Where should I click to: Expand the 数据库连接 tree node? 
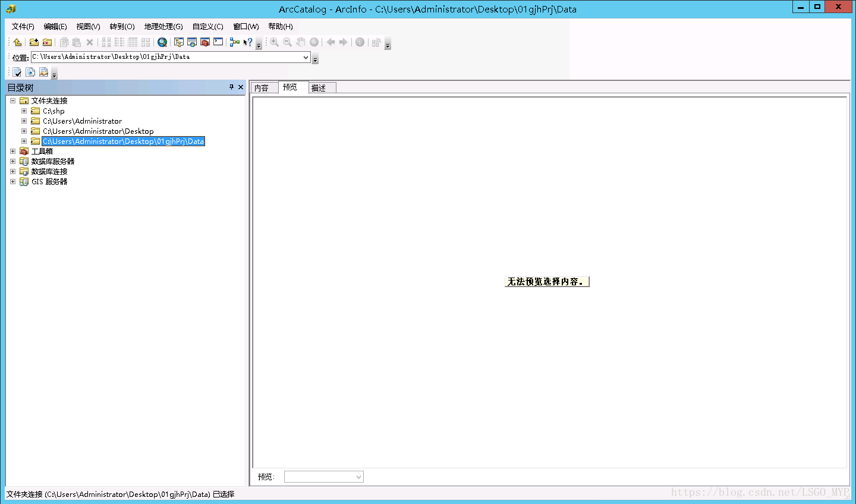tap(12, 172)
